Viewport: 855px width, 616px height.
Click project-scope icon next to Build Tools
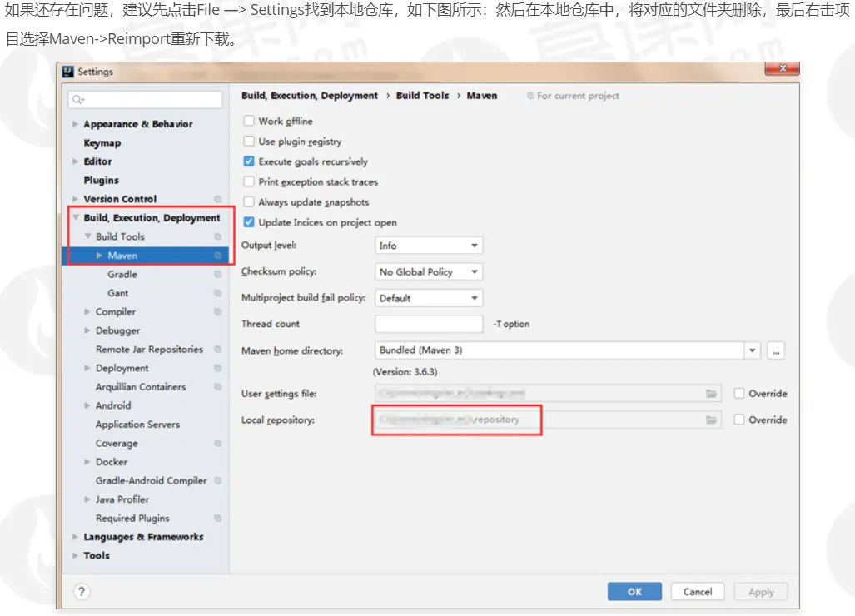pyautogui.click(x=217, y=236)
